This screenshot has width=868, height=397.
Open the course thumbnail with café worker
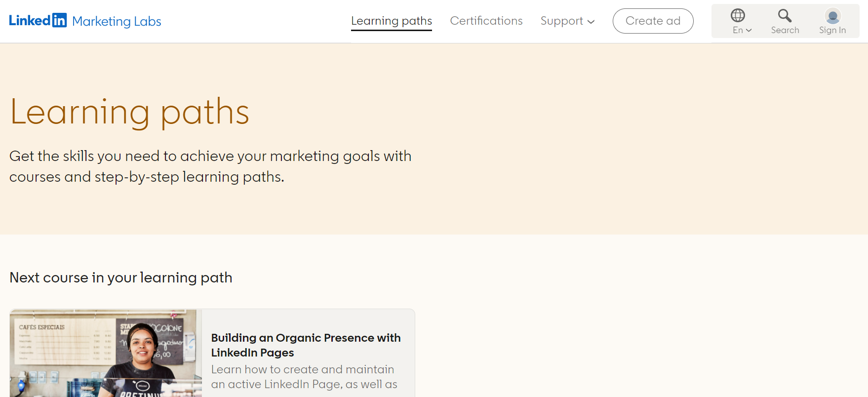[x=106, y=353]
